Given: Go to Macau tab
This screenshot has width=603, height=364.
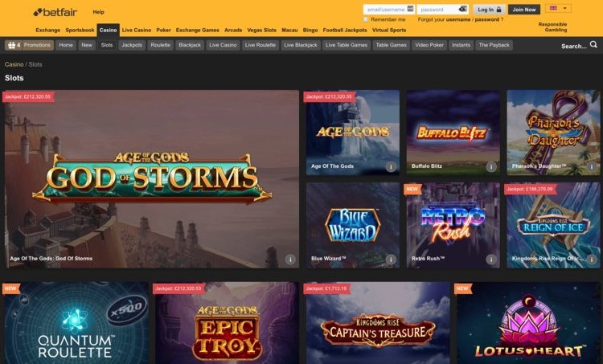Looking at the screenshot, I should (x=289, y=30).
